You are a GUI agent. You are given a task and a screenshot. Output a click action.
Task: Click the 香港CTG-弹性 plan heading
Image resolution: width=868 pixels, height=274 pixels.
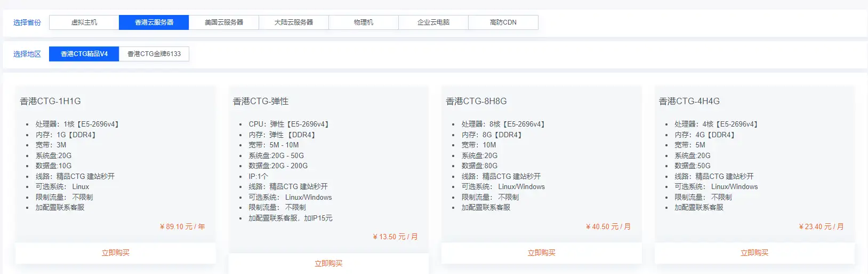pos(261,101)
